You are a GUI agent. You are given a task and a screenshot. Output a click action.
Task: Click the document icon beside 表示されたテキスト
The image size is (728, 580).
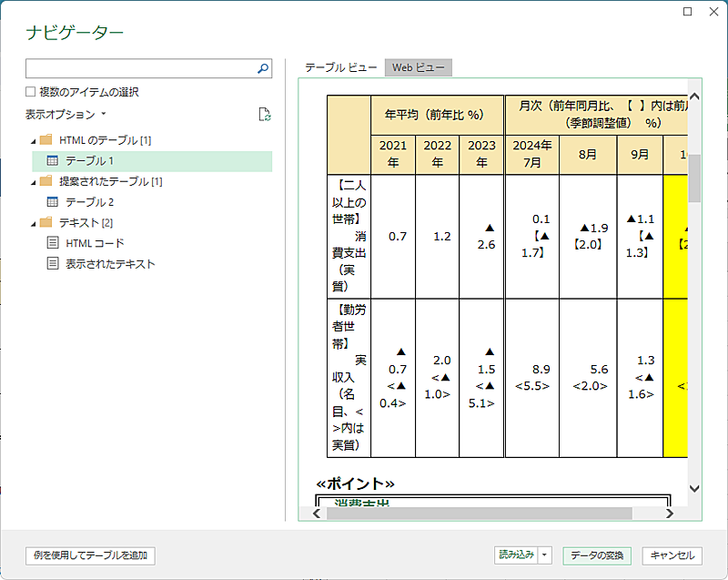pyautogui.click(x=52, y=262)
